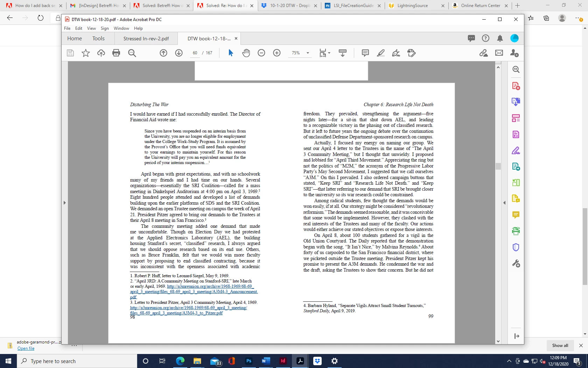
Task: Reload the browser page
Action: click(x=41, y=18)
